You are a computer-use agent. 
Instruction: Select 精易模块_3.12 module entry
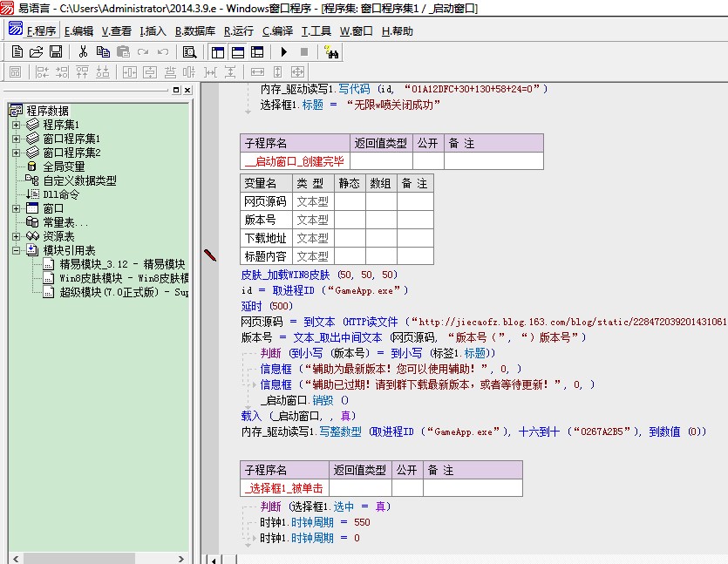[x=122, y=264]
